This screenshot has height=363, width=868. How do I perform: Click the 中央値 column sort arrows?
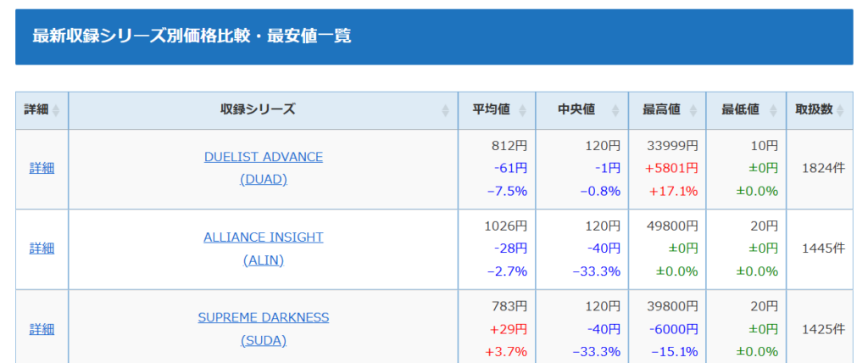(615, 111)
